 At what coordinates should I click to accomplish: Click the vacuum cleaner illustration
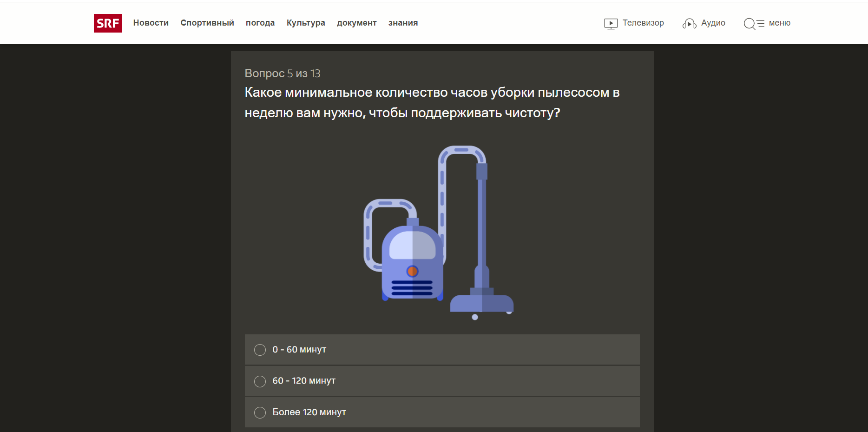pos(438,233)
